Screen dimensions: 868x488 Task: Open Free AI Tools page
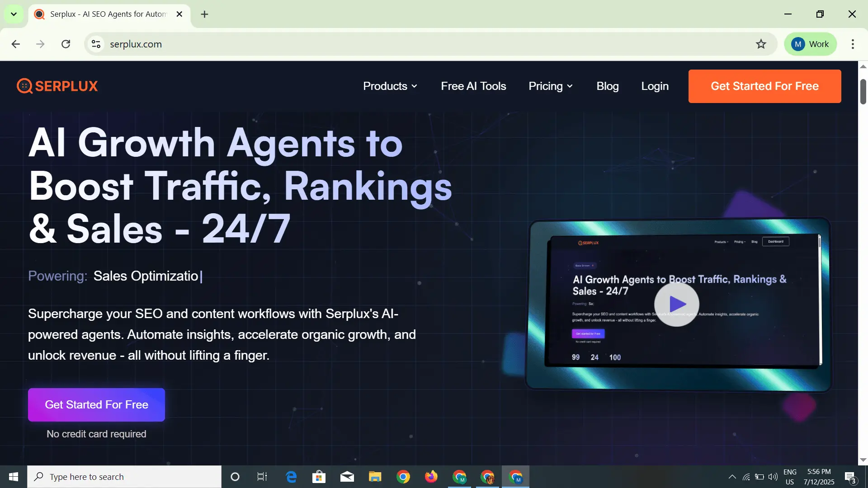(x=473, y=86)
